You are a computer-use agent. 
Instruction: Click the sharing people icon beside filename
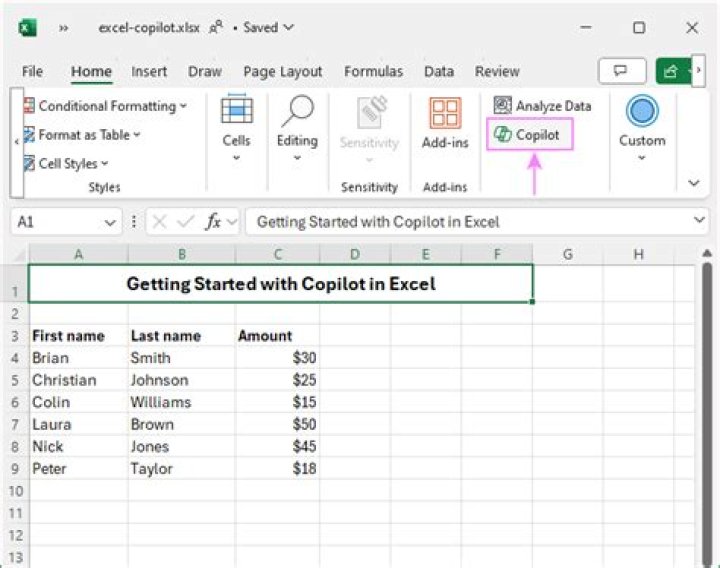pos(215,28)
